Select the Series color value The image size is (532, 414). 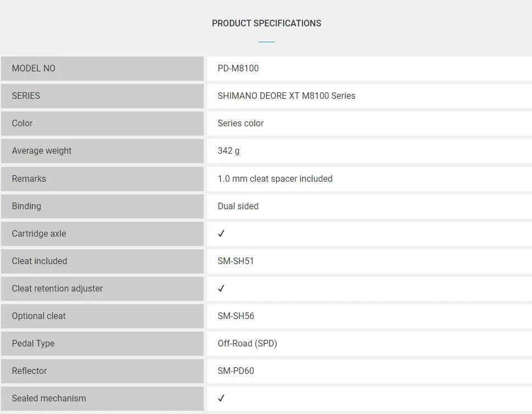click(x=240, y=123)
